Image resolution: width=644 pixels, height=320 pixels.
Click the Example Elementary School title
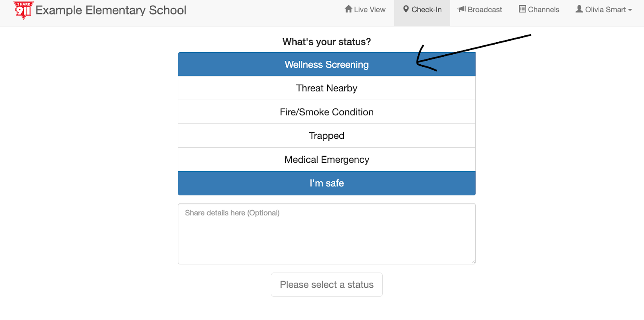tap(111, 10)
